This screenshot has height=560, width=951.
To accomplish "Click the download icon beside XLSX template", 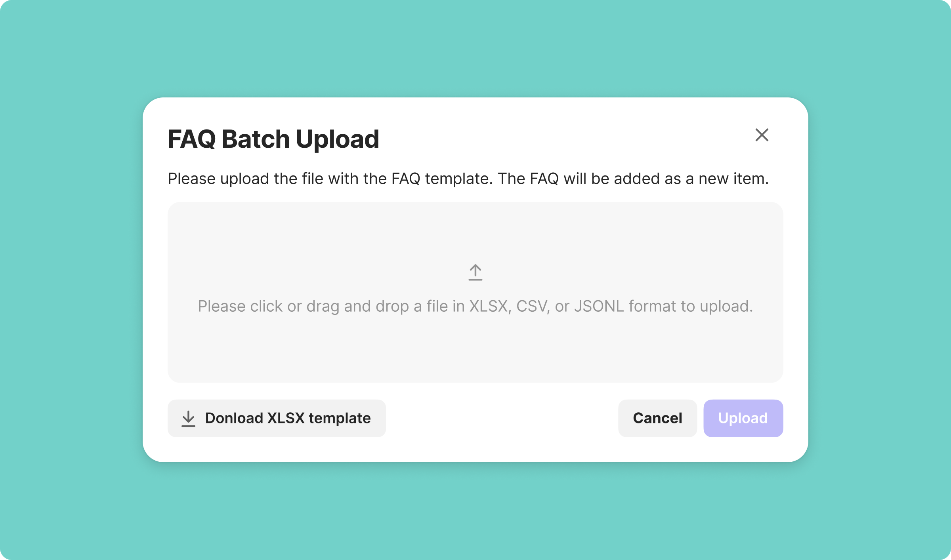I will (188, 419).
